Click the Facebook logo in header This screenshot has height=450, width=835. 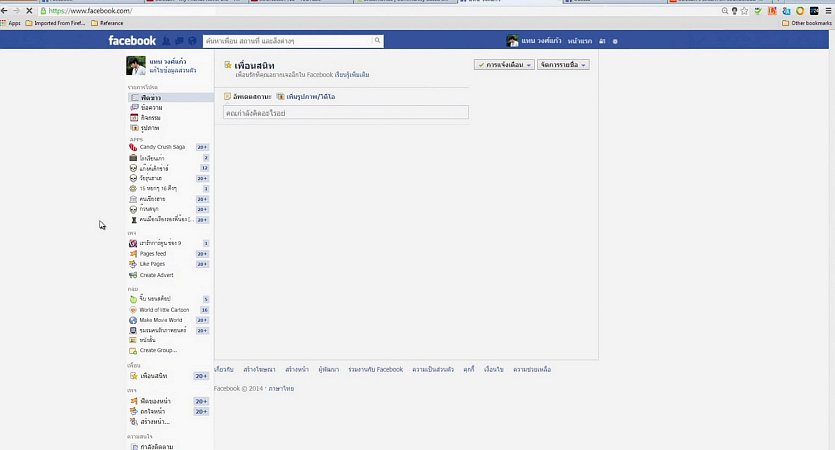coord(132,41)
